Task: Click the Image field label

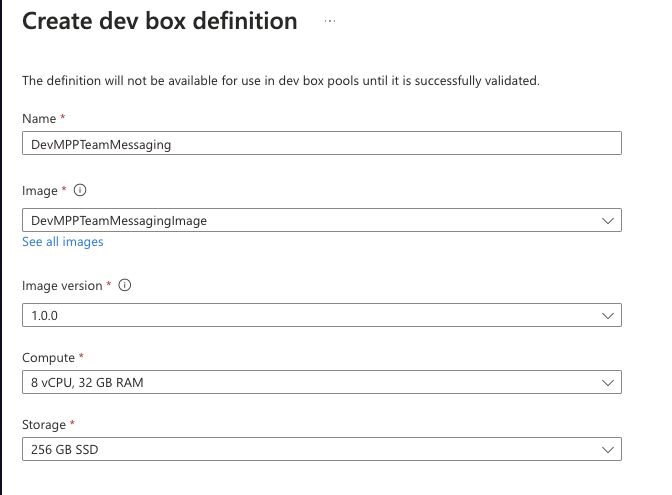Action: point(40,190)
